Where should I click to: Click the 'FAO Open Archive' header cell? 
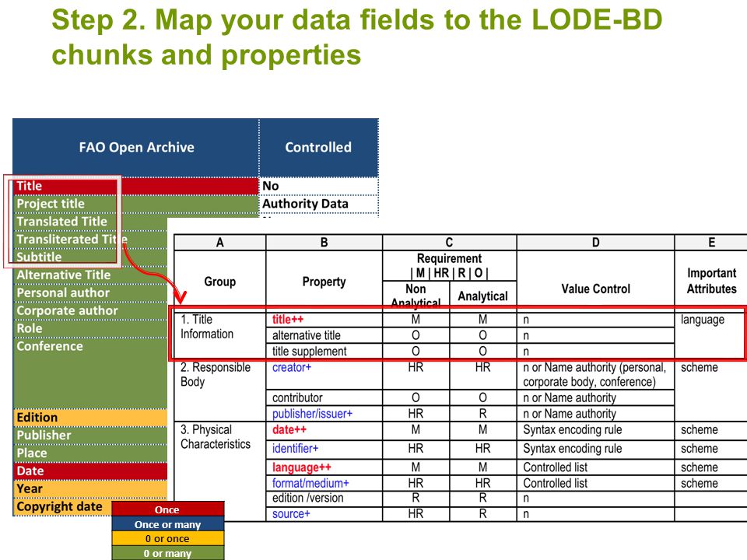pos(136,148)
